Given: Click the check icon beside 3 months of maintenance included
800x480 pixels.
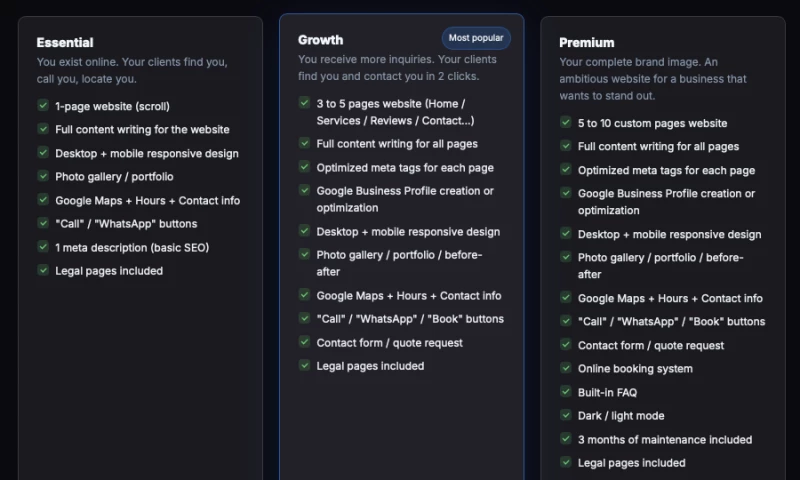Looking at the screenshot, I should pos(566,439).
